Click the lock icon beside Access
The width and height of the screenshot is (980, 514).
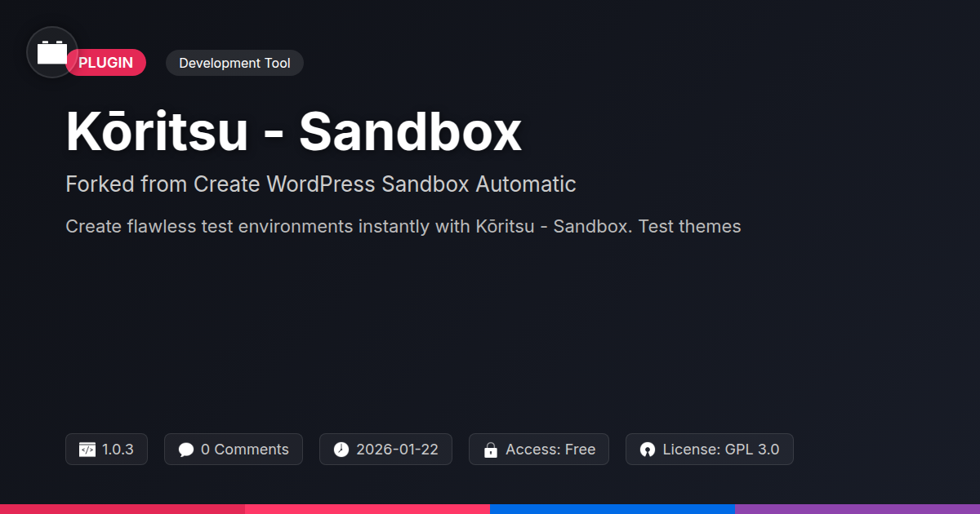pyautogui.click(x=491, y=450)
